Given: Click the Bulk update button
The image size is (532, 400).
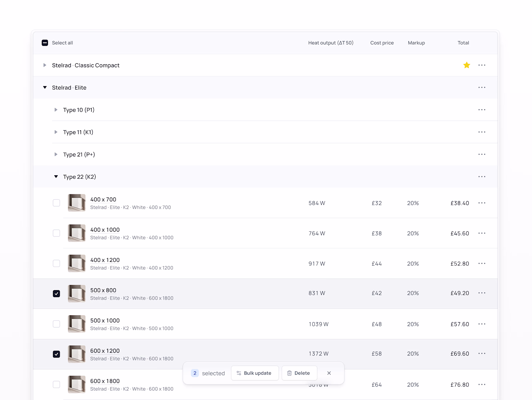Looking at the screenshot, I should 254,373.
